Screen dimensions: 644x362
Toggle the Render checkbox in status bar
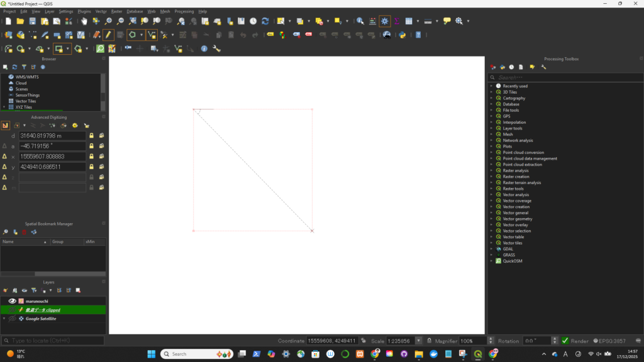(x=565, y=341)
